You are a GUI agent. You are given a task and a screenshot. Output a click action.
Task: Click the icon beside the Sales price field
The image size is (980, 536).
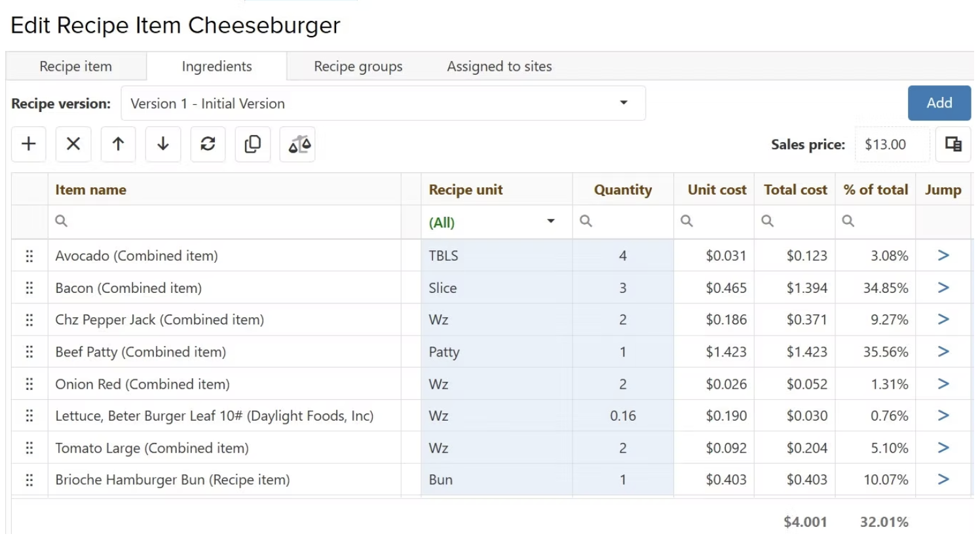pos(953,144)
